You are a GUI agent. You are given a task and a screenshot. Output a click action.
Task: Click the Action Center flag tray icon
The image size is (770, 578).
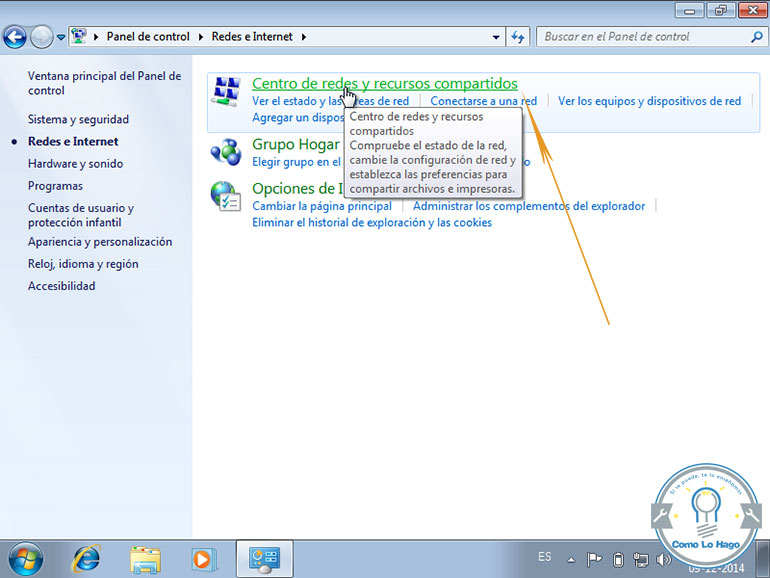click(594, 559)
